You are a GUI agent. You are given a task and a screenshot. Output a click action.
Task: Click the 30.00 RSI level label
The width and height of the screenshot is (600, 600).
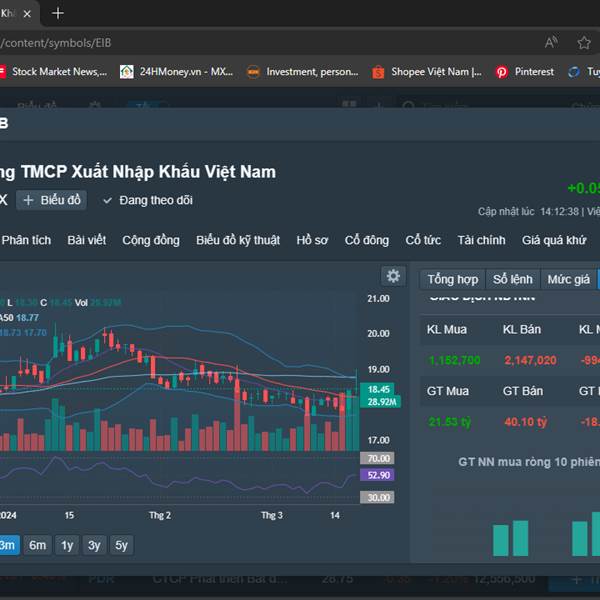pyautogui.click(x=377, y=497)
